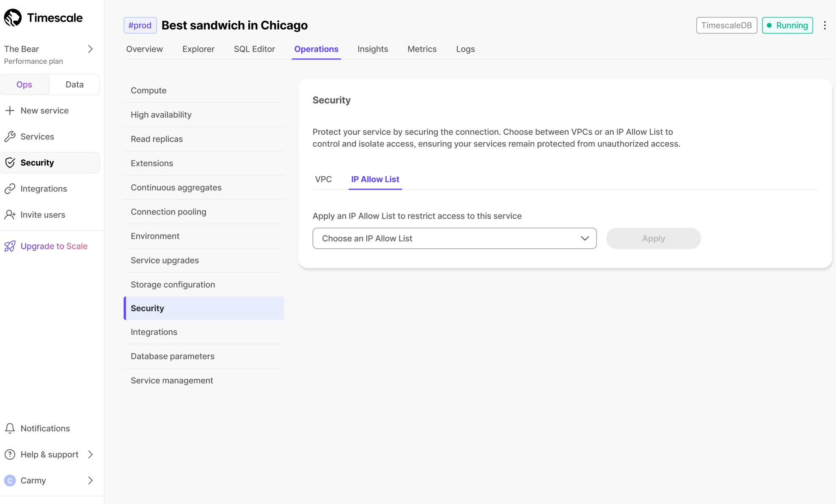This screenshot has height=504, width=836.
Task: Click the Performance plan label
Action: click(x=33, y=61)
